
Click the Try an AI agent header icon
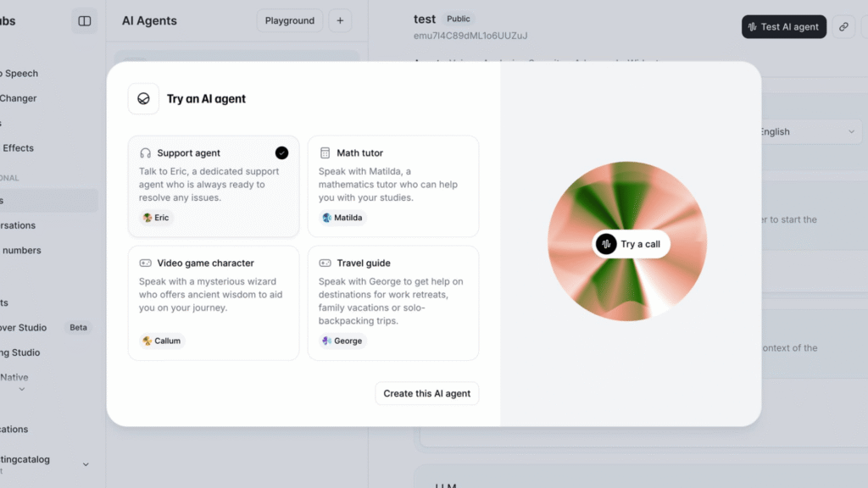pos(143,98)
